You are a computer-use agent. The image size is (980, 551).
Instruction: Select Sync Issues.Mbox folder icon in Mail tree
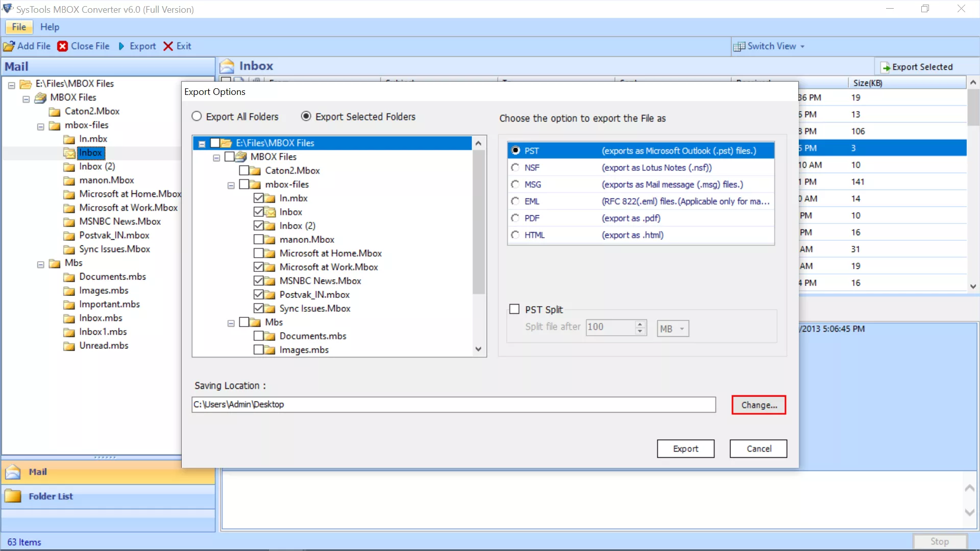[69, 249]
